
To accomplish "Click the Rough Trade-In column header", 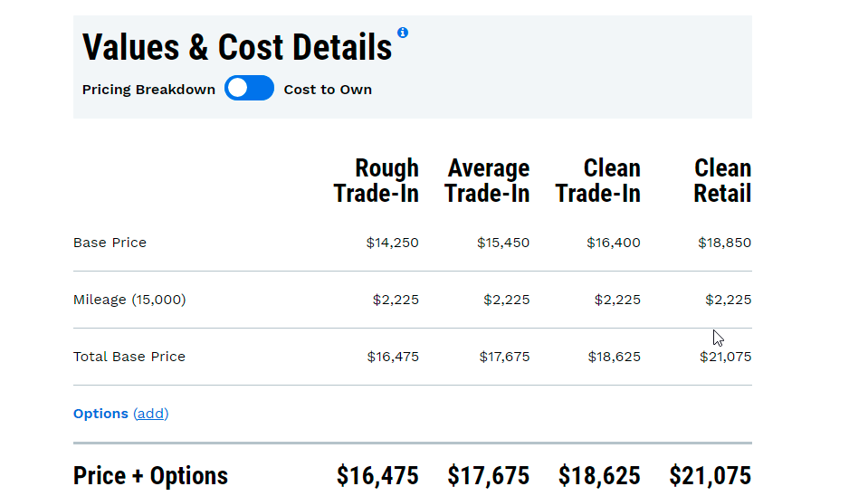I will pos(377,181).
